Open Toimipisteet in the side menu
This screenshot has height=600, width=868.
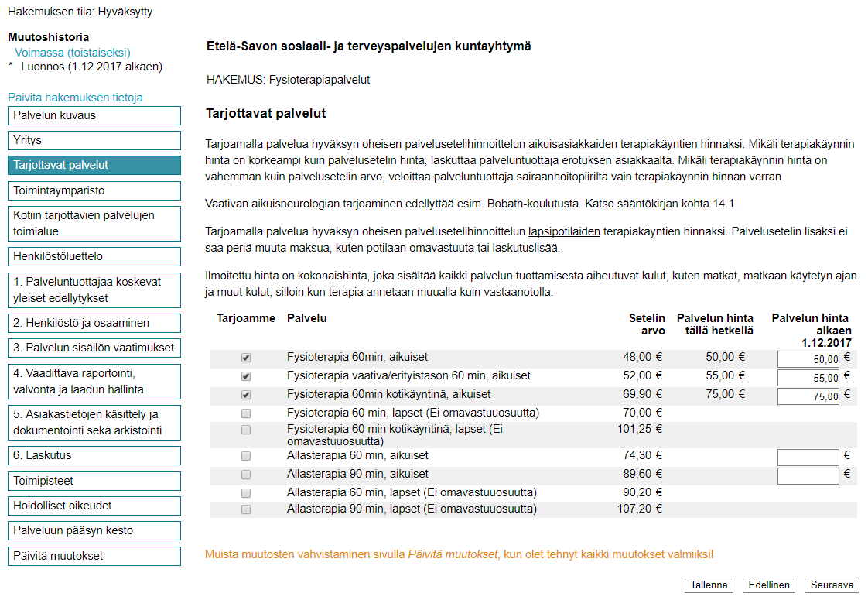[x=94, y=481]
